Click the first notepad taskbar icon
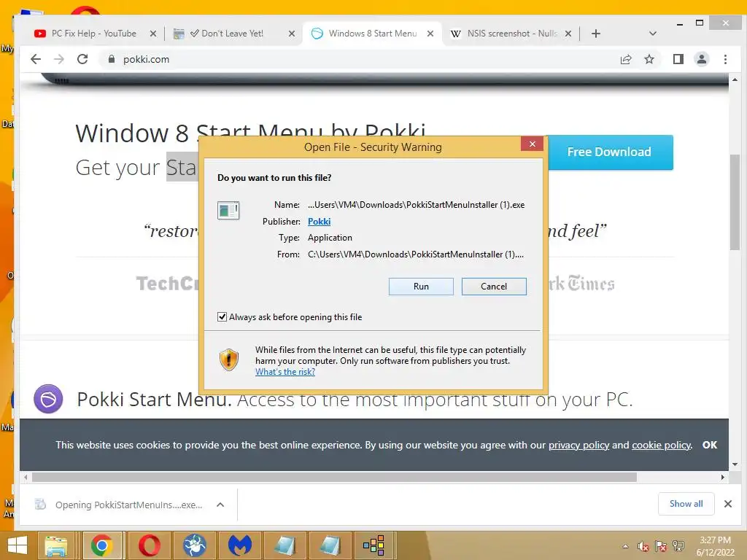Viewport: 747px width, 560px height. [285, 545]
